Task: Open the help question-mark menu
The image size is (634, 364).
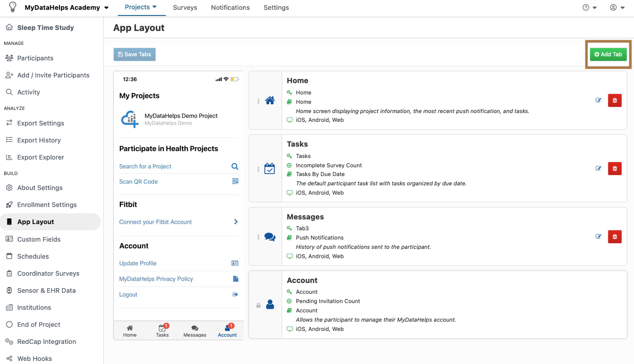Action: 590,8
